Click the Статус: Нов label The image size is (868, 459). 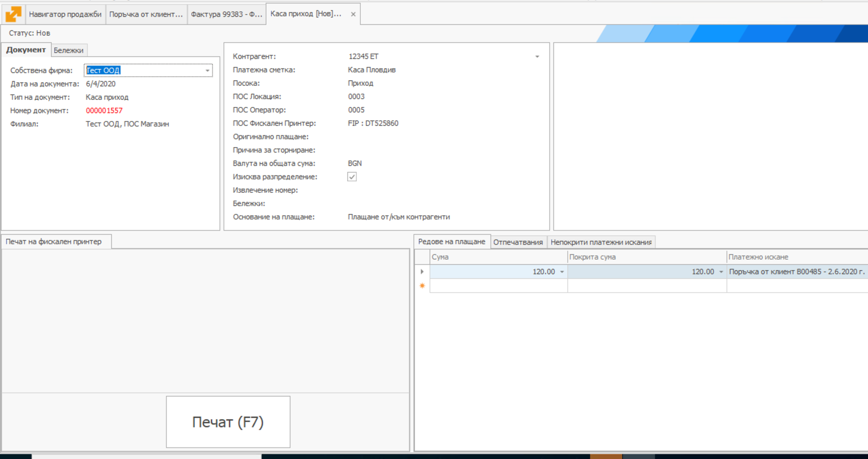pos(30,33)
